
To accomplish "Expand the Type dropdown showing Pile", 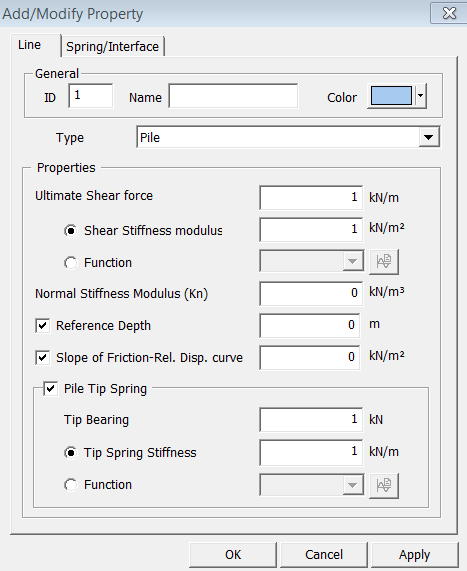I will click(x=429, y=137).
